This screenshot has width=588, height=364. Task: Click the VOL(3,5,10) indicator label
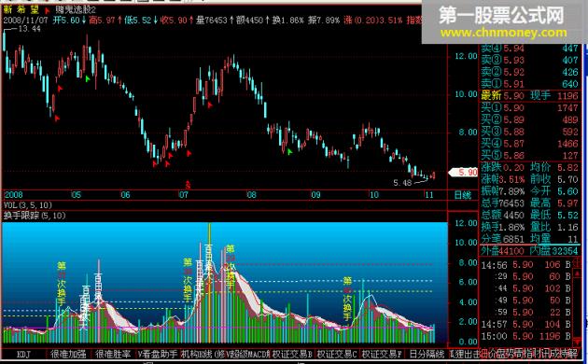pos(28,205)
